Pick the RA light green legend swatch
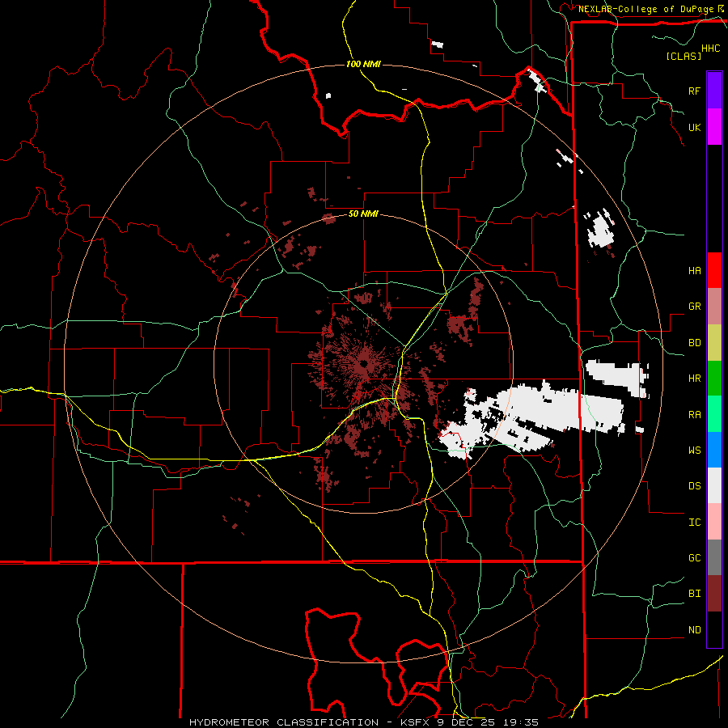 [x=714, y=414]
